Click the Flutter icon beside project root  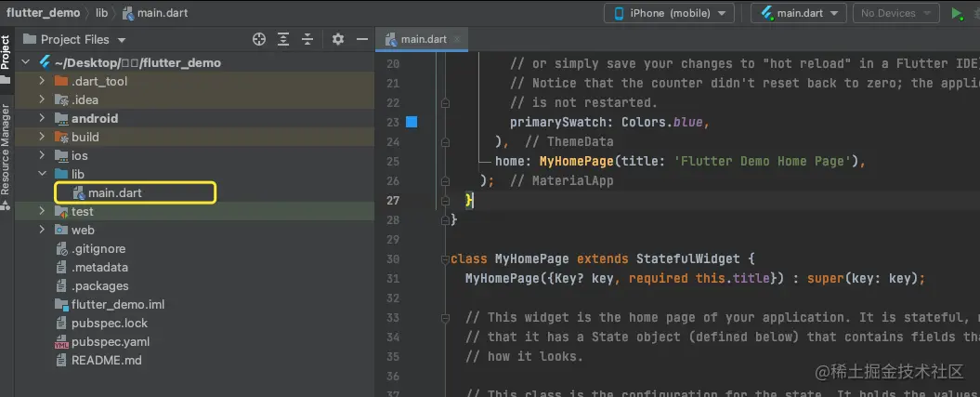pos(45,62)
